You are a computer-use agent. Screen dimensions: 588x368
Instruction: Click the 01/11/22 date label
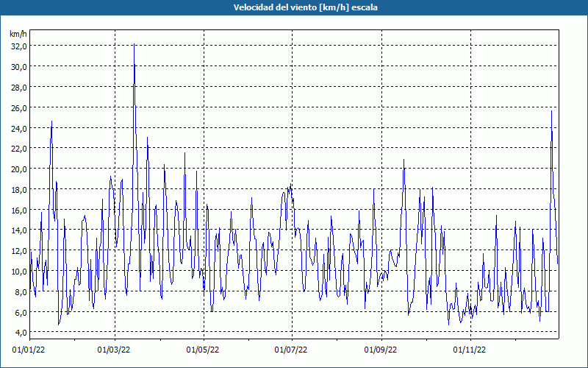470,350
